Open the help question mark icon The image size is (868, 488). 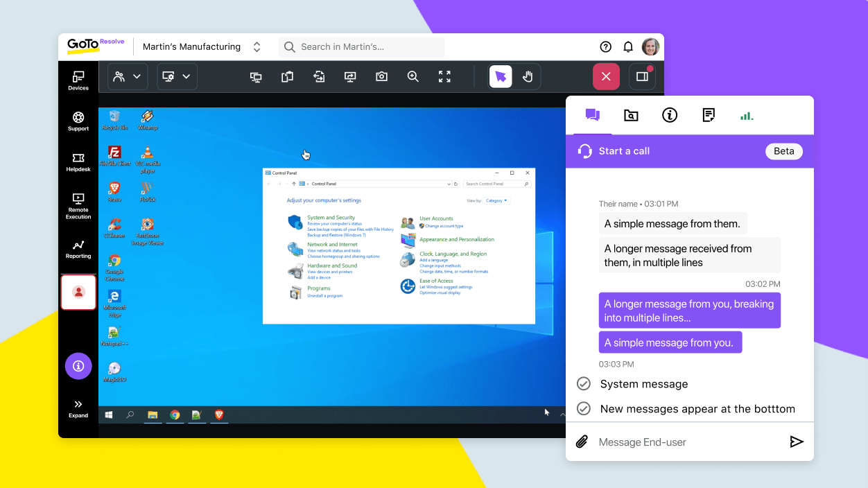click(x=605, y=47)
